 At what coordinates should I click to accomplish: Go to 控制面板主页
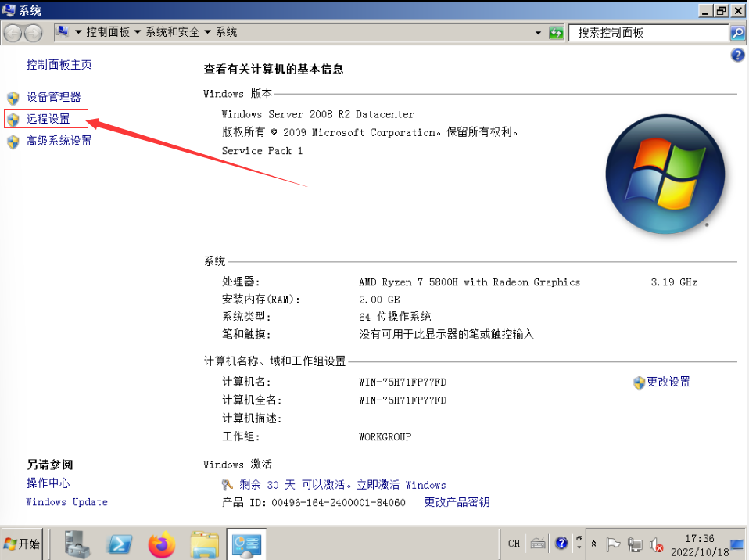click(59, 64)
